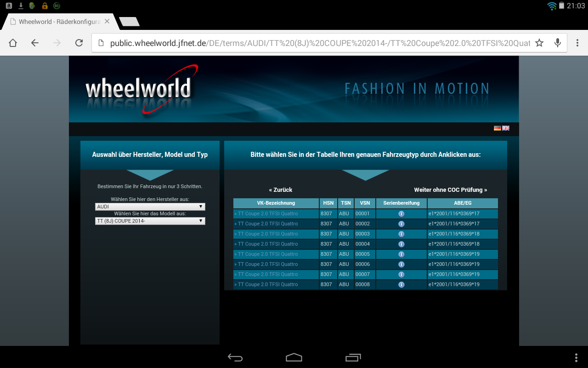Open Serienbereifung info icon for VSN 00008
588x368 pixels.
(x=401, y=285)
